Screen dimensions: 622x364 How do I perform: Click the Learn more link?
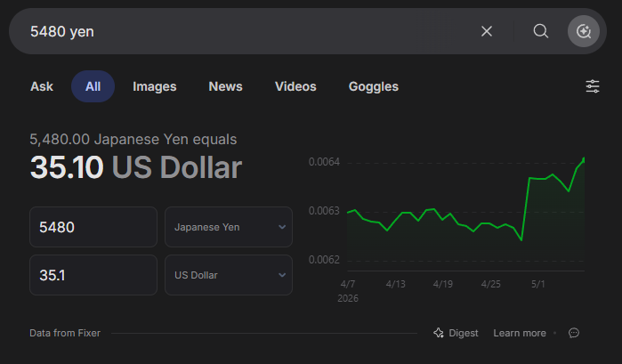coord(520,333)
